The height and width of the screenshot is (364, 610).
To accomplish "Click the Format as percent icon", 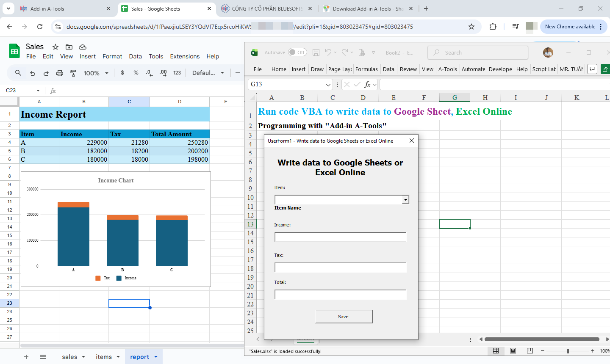I will coord(136,73).
